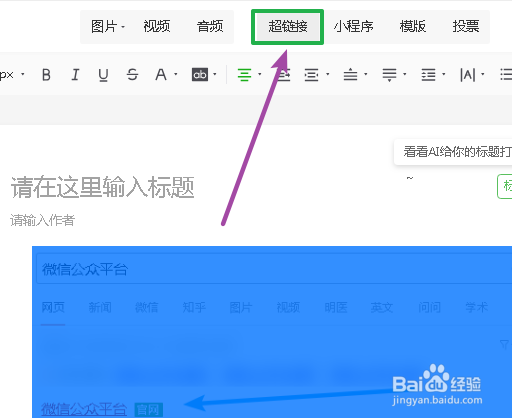This screenshot has width=512, height=418.
Task: Click the letter spacing |A| icon
Action: pos(467,75)
